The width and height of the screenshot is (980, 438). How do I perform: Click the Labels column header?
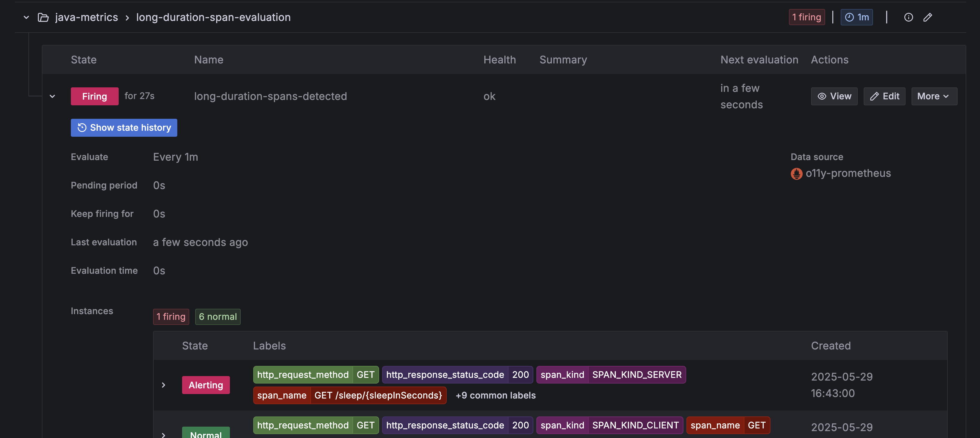click(269, 346)
